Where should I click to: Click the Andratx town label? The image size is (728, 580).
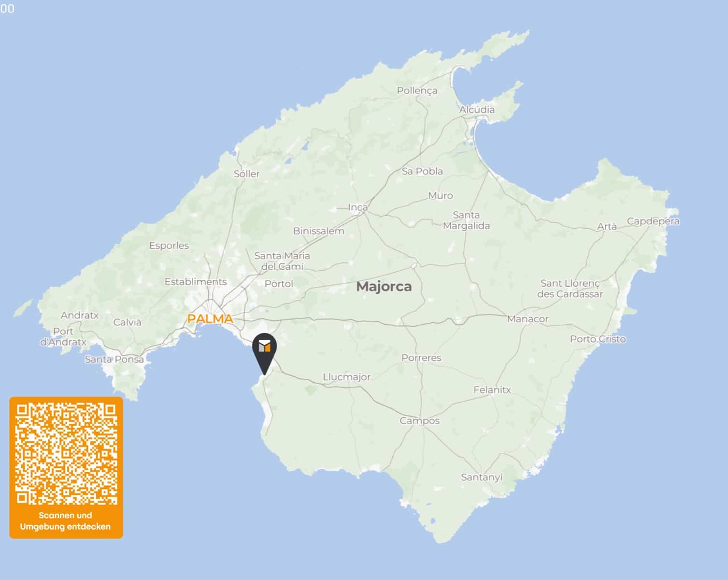pyautogui.click(x=80, y=315)
